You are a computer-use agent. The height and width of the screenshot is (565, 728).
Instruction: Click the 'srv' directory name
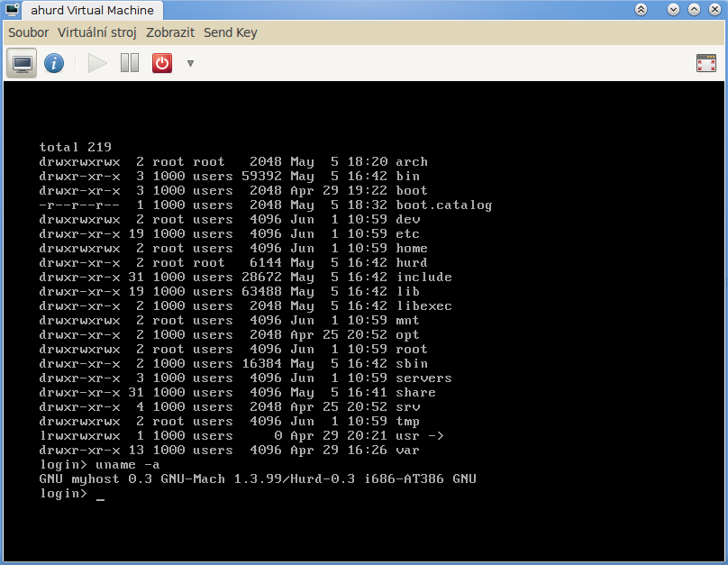click(408, 406)
